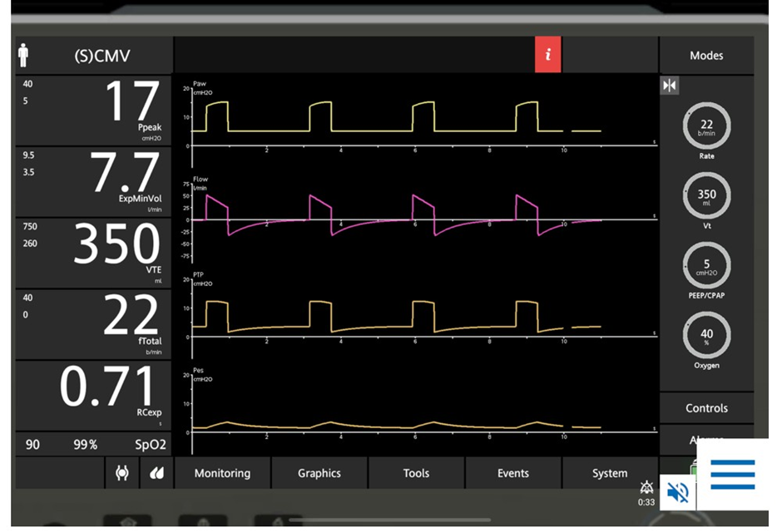
Task: Tap the adult patient silhouette icon
Action: [23, 56]
